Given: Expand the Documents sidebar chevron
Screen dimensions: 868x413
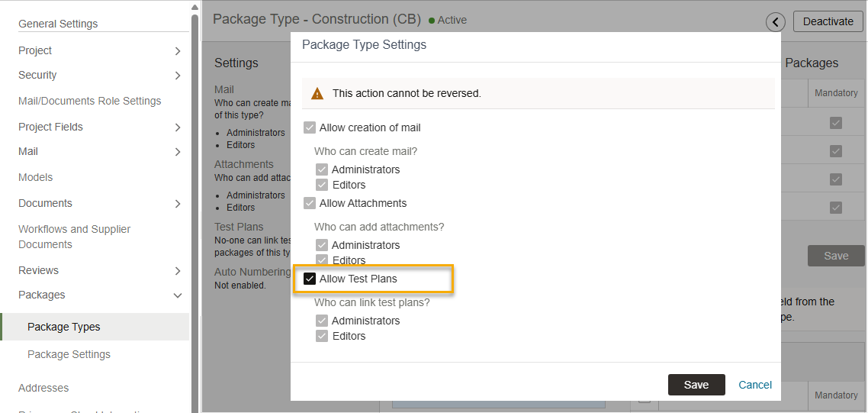Looking at the screenshot, I should pos(178,204).
